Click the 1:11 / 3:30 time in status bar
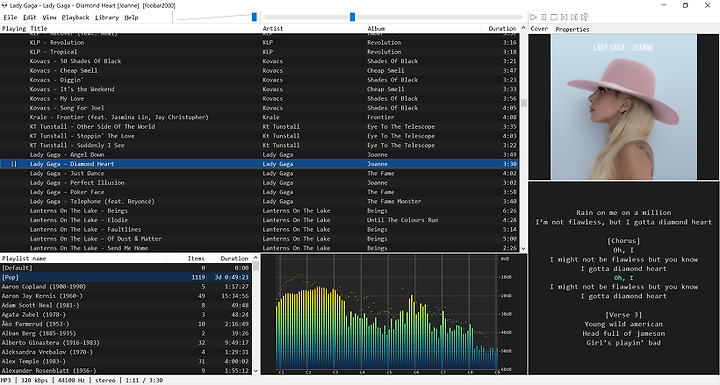 pyautogui.click(x=144, y=380)
